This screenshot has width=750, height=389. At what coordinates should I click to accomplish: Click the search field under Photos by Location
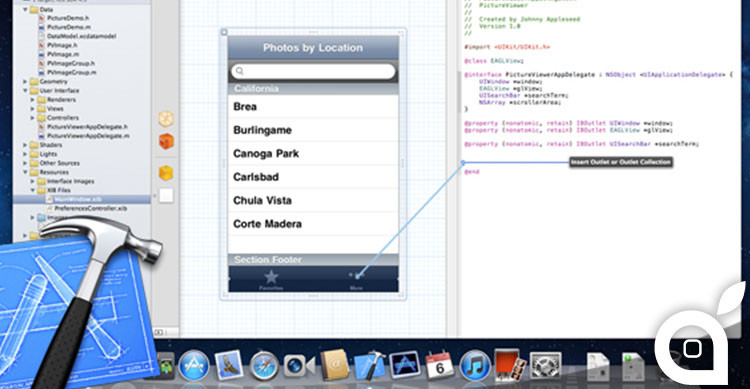point(313,71)
